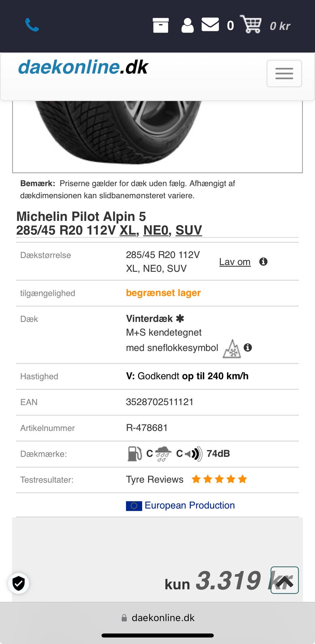Screen dimensions: 315x644
Task: Open the five-star Tyre Reviews rating
Action: click(219, 479)
